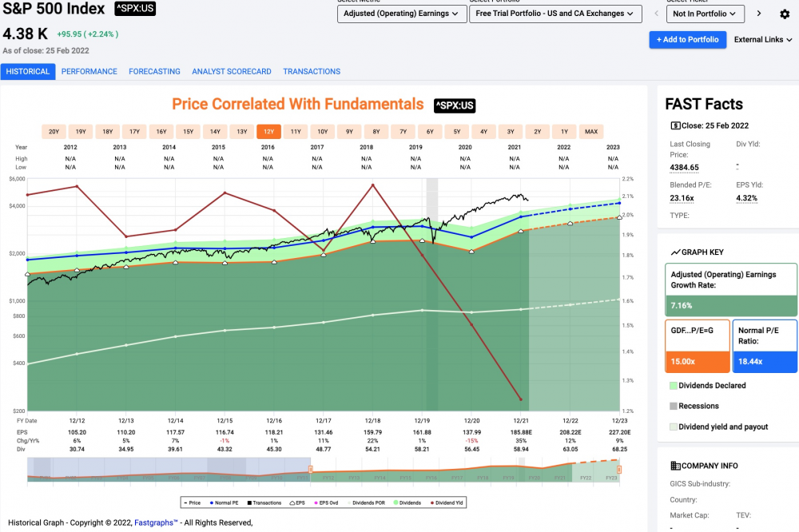This screenshot has height=532, width=799.
Task: Click the Company Info building icon
Action: coord(675,466)
